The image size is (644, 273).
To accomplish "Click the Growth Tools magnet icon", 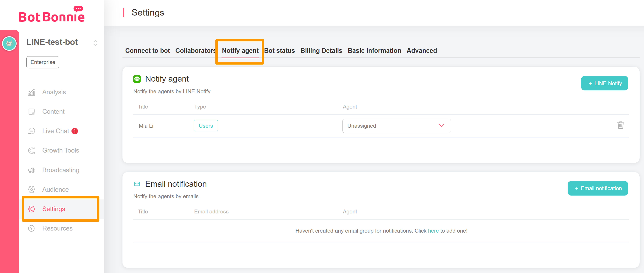I will (32, 150).
